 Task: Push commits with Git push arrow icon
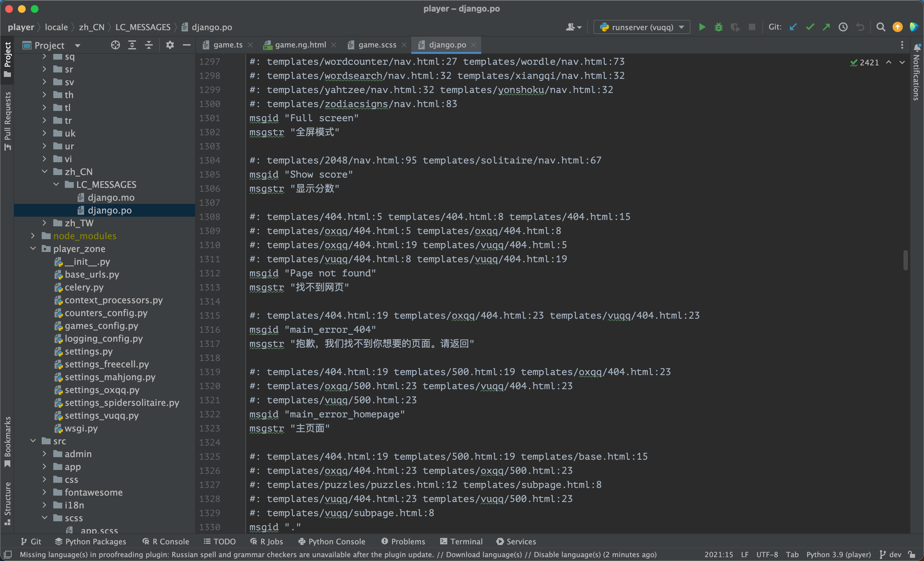pyautogui.click(x=826, y=27)
